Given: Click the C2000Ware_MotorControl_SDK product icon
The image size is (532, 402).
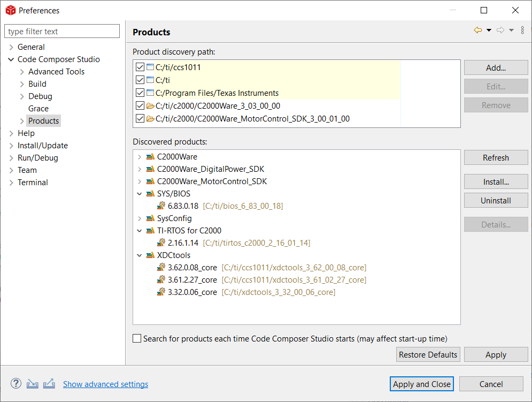Looking at the screenshot, I should point(150,181).
